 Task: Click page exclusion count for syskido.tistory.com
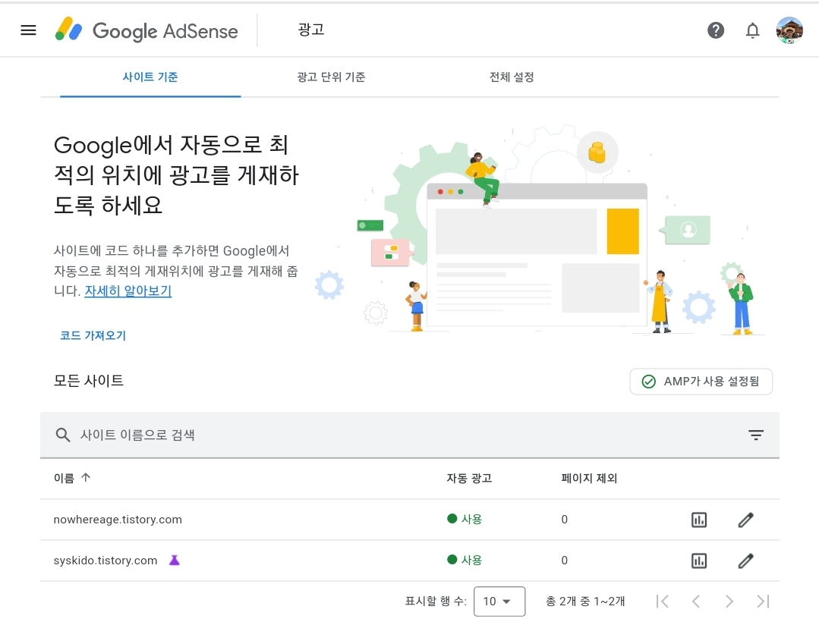[x=564, y=561]
